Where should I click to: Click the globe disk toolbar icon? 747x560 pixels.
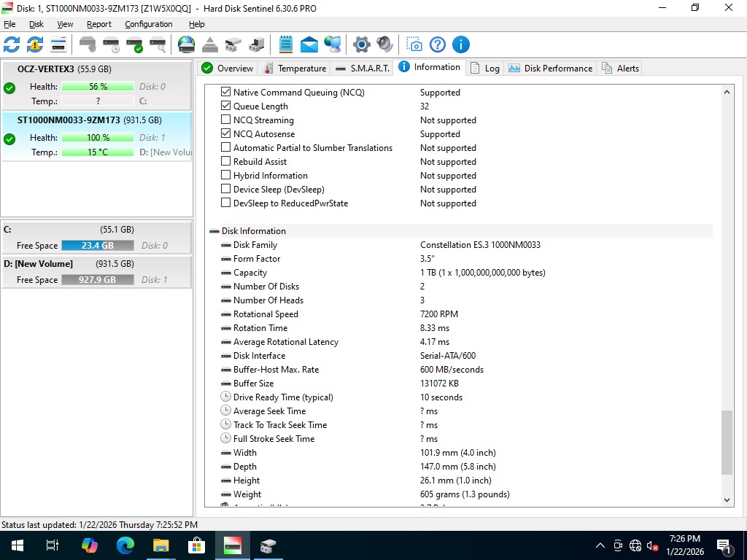pyautogui.click(x=187, y=44)
